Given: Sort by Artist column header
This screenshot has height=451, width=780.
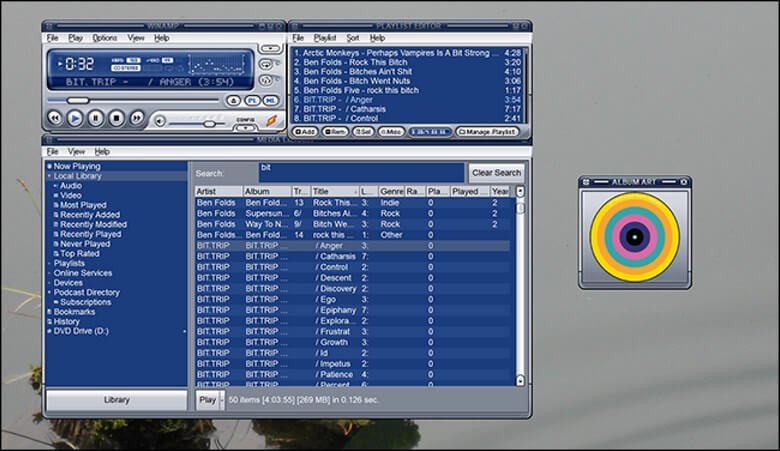Looking at the screenshot, I should (x=218, y=191).
